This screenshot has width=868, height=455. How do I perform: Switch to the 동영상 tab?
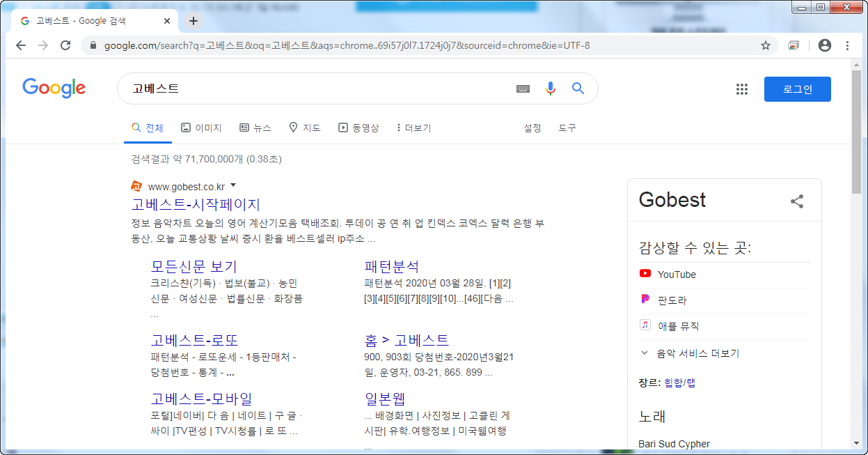click(358, 128)
